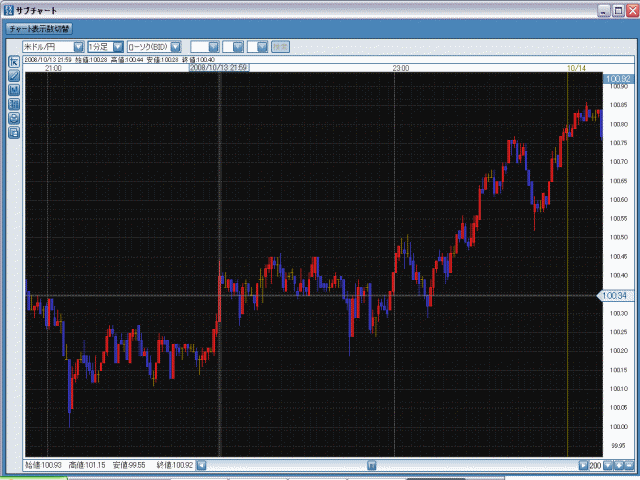Click the horizontal scrollbar thumb below the chart
Image resolution: width=640 pixels, height=480 pixels.
click(371, 466)
